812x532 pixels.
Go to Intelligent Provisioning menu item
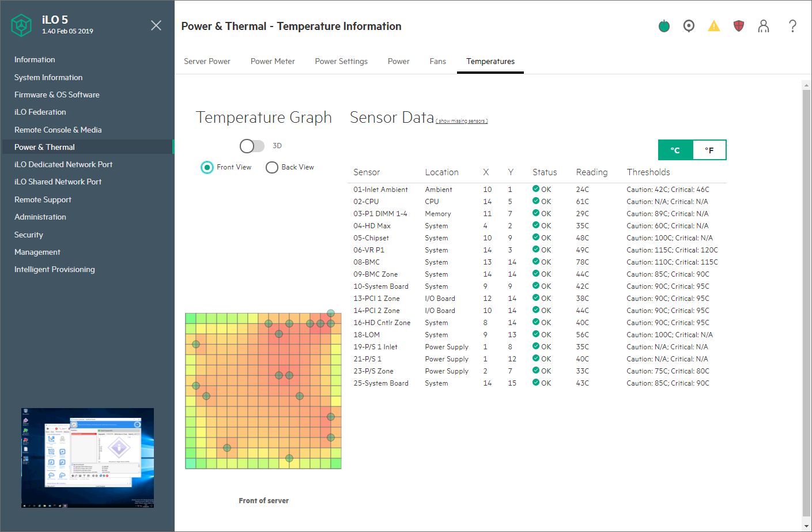pos(55,269)
